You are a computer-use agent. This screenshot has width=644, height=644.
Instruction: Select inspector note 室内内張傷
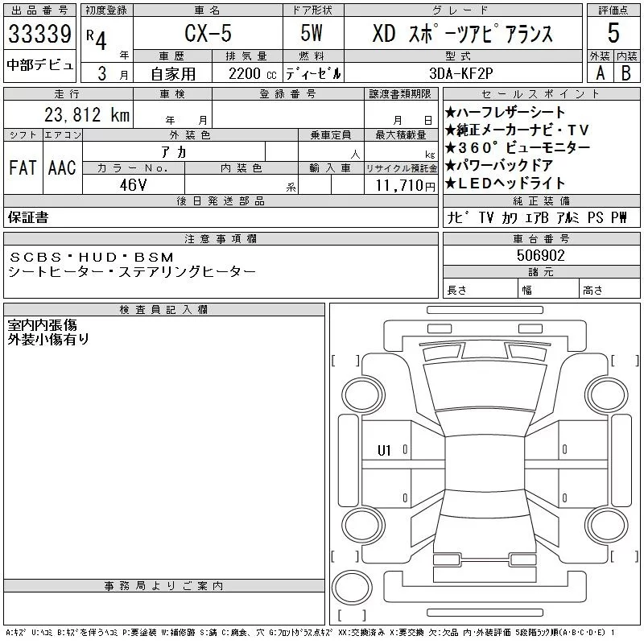43,325
